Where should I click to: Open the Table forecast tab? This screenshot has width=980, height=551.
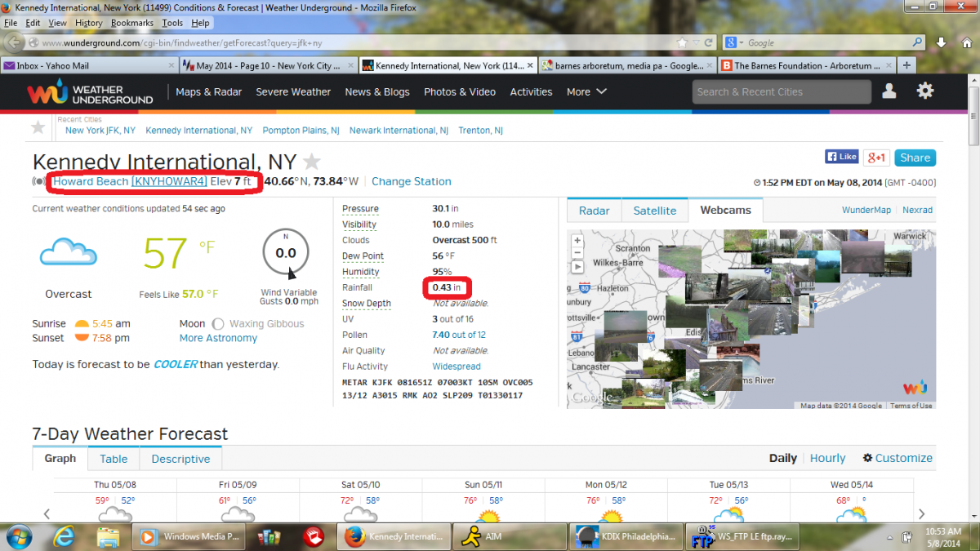point(114,459)
